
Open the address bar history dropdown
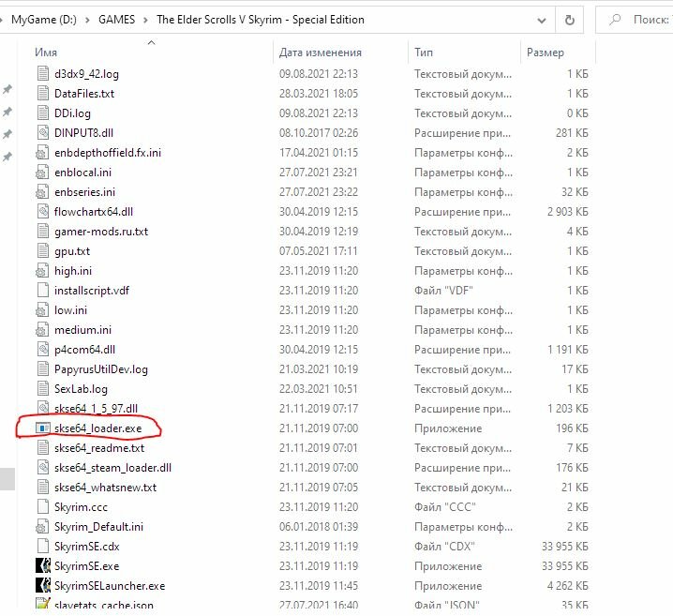[x=541, y=19]
